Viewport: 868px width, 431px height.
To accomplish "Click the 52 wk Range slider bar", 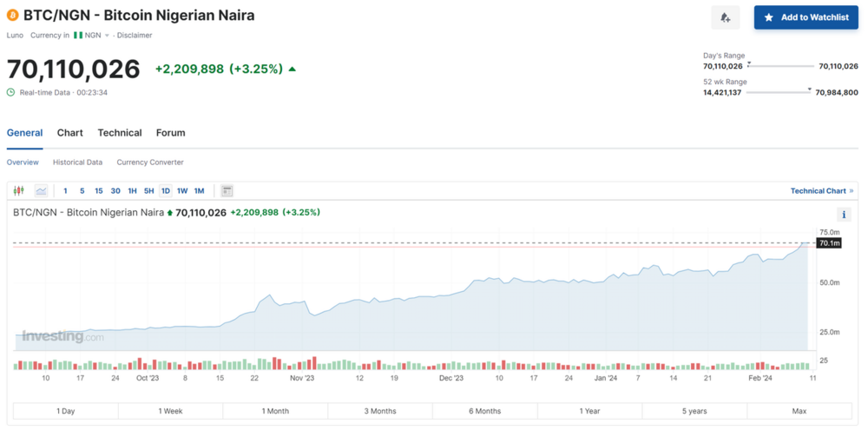I will 778,92.
